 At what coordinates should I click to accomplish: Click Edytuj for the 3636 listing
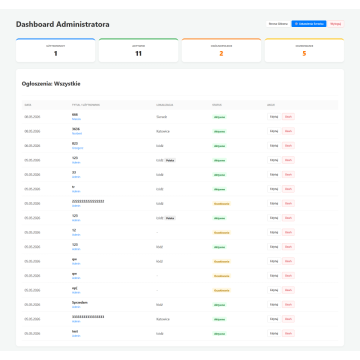274,131
